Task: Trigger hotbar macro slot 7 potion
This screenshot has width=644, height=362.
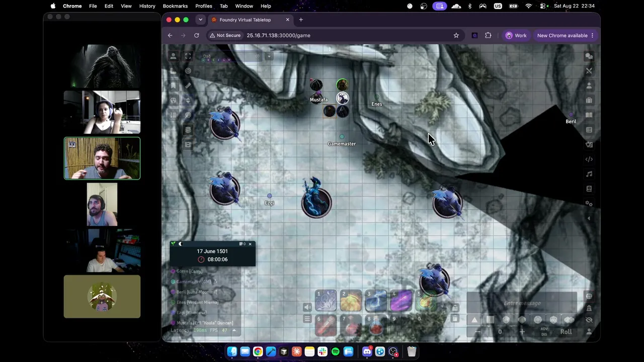Action: pyautogui.click(x=351, y=325)
